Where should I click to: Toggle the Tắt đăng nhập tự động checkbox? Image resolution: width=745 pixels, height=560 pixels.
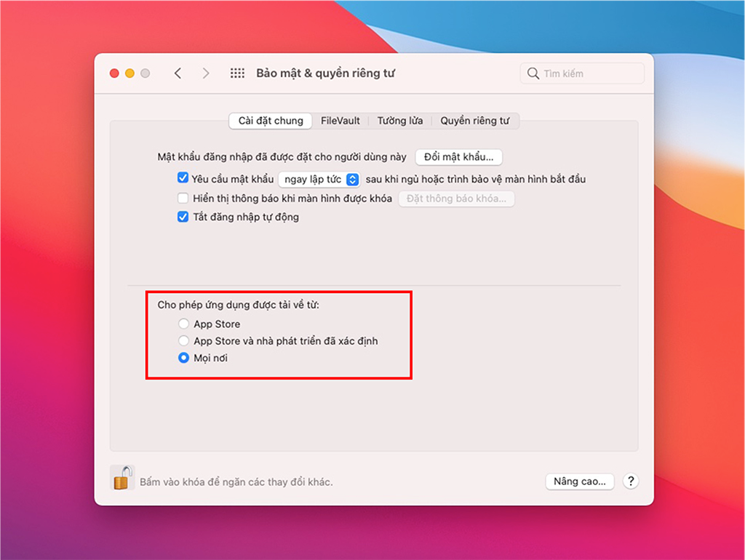click(x=183, y=217)
